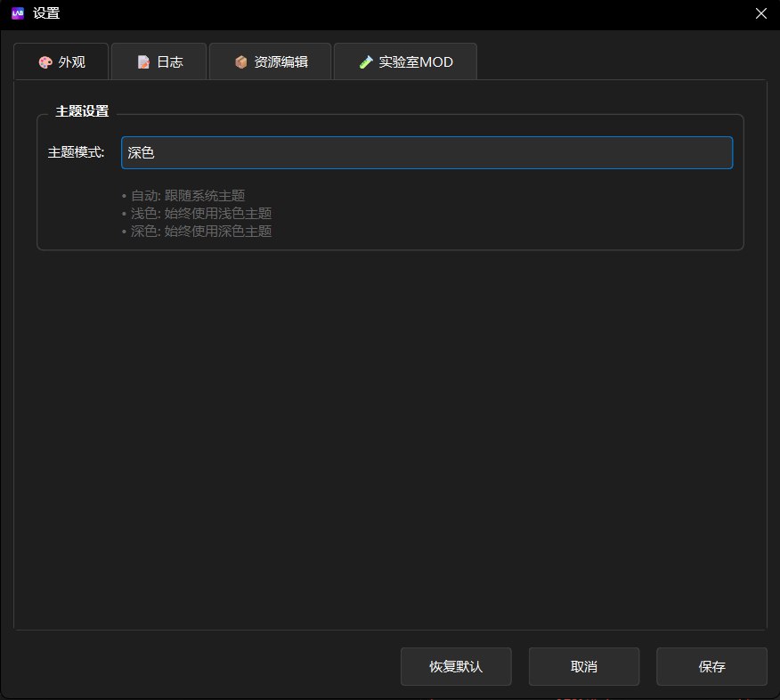Click the 浅色 theme description line

tap(196, 213)
